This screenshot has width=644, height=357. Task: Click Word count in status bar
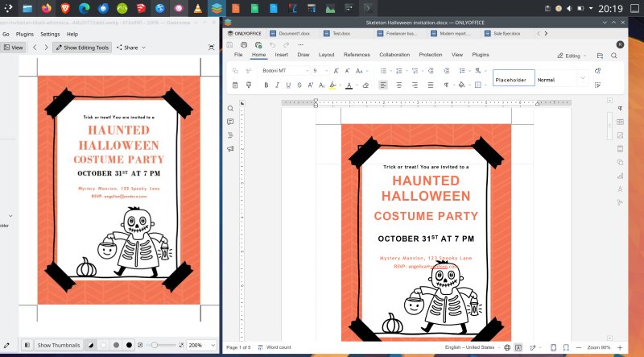click(x=275, y=347)
